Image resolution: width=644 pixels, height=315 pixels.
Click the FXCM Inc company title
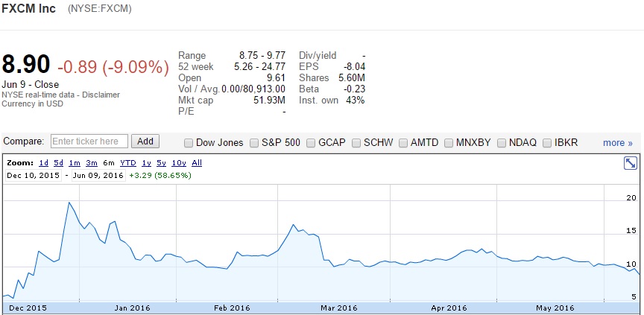pyautogui.click(x=29, y=9)
